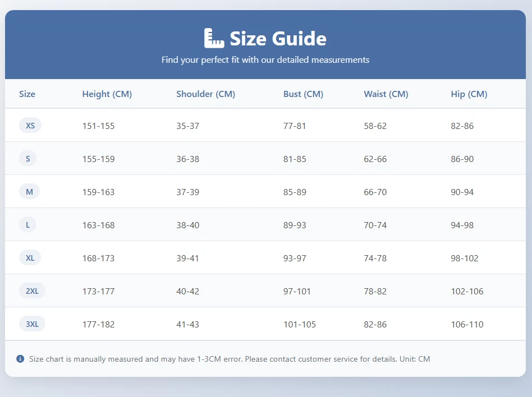Select the XS size badge
This screenshot has height=397, width=532.
pos(30,126)
